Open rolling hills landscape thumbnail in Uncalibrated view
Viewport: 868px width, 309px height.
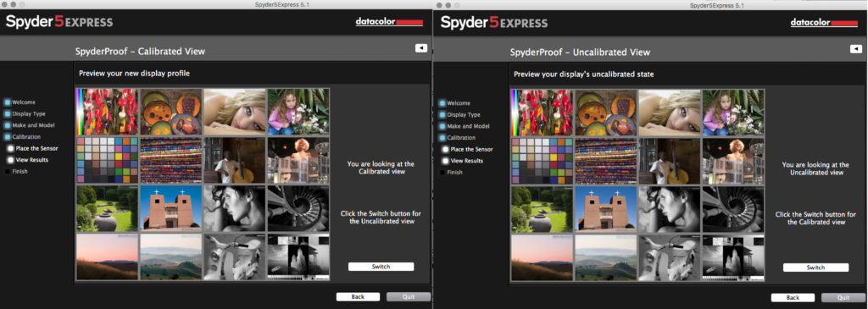[x=605, y=257]
